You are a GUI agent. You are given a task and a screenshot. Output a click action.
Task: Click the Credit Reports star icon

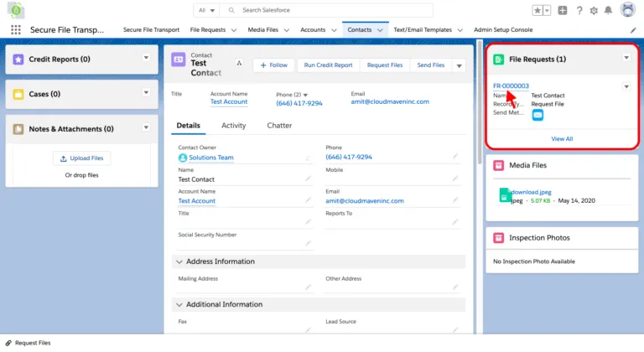(x=18, y=60)
